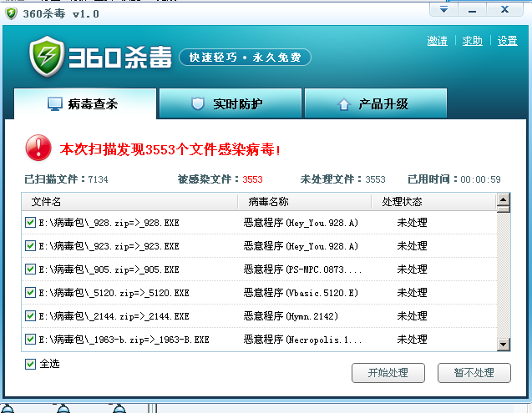Click the 已扫描文件 count 7134
532x413 pixels.
click(98, 179)
